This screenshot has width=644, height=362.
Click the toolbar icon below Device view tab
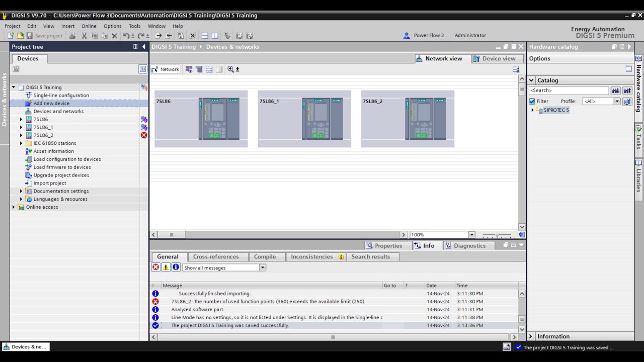click(x=516, y=69)
